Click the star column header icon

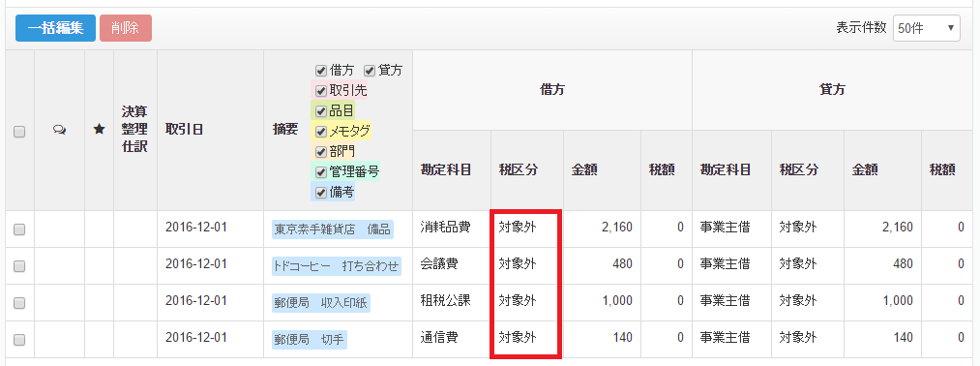click(x=99, y=130)
